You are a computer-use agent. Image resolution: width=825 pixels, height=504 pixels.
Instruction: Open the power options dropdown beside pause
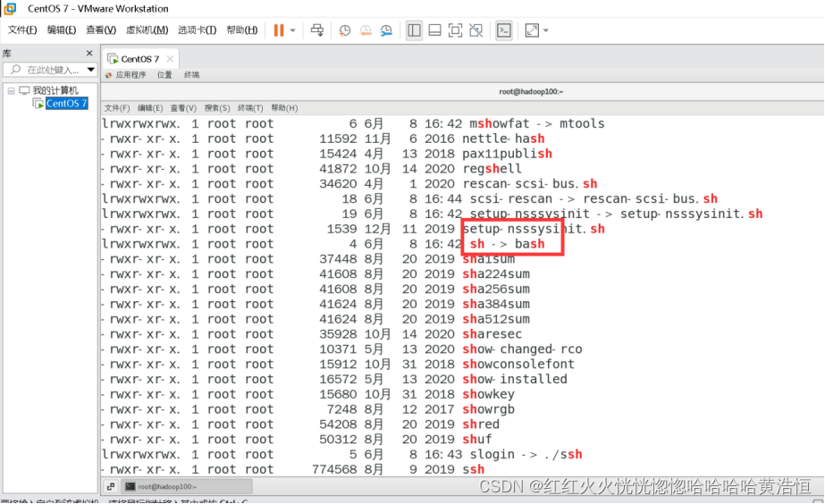coord(293,30)
